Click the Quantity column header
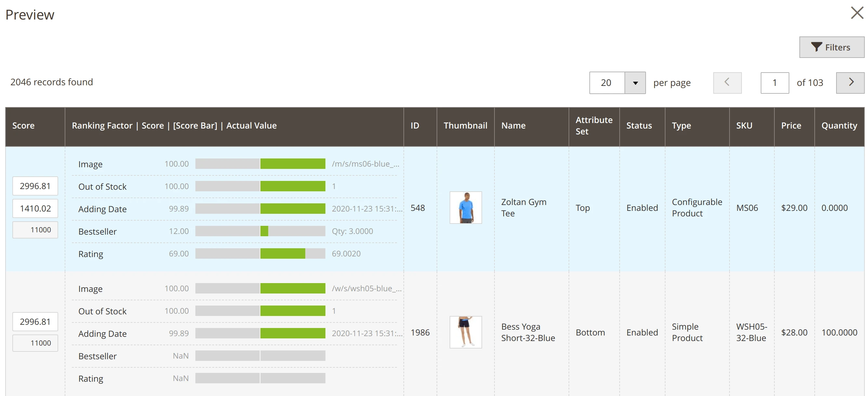Image resolution: width=868 pixels, height=396 pixels. (839, 125)
